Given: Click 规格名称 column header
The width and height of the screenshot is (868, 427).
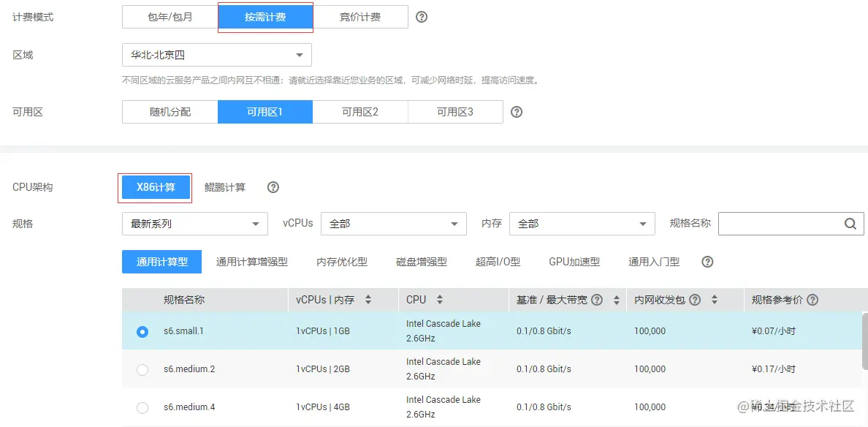Looking at the screenshot, I should coord(184,300).
